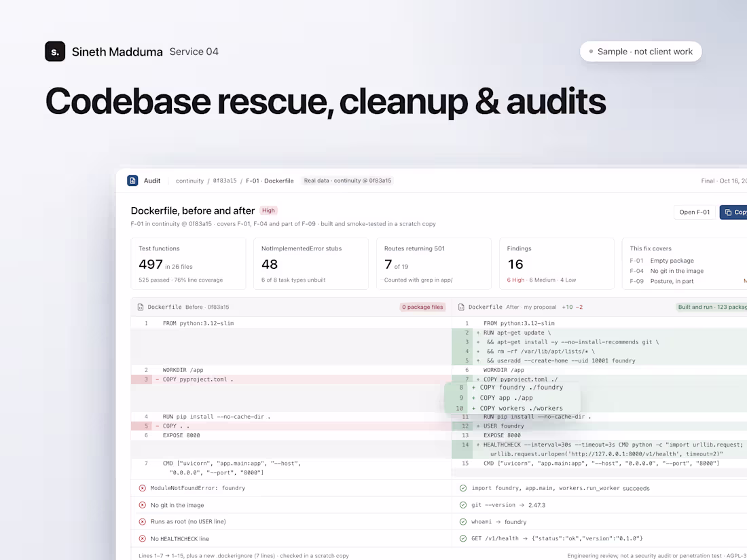
Task: Click the High severity badge
Action: [x=269, y=210]
